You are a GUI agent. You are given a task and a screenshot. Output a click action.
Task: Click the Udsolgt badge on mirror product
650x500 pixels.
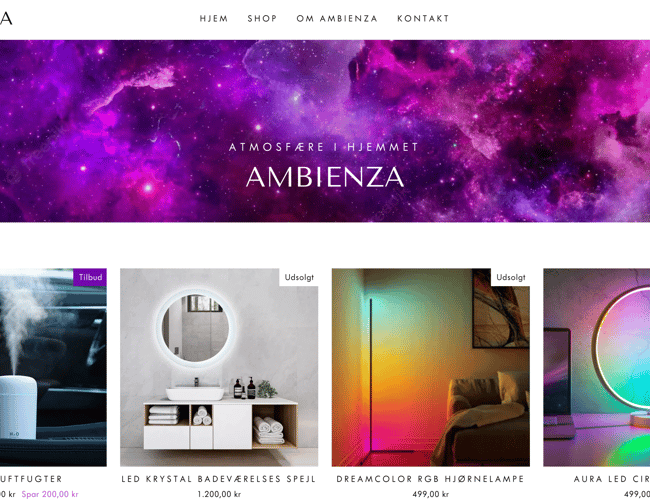coord(299,277)
